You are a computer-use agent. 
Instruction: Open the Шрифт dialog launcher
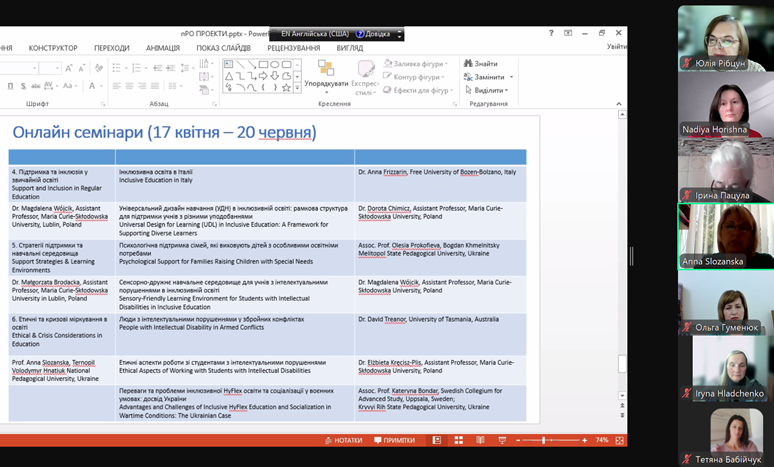click(x=103, y=104)
